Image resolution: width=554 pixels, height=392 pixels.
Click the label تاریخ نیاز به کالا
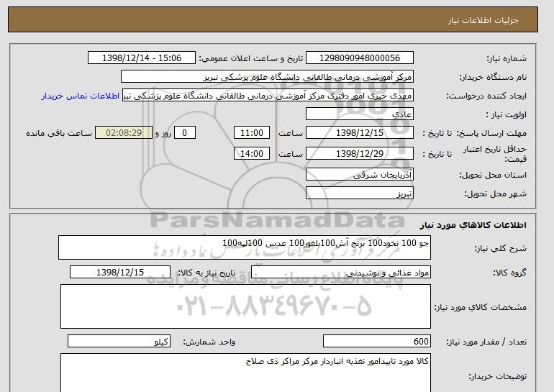pos(206,273)
